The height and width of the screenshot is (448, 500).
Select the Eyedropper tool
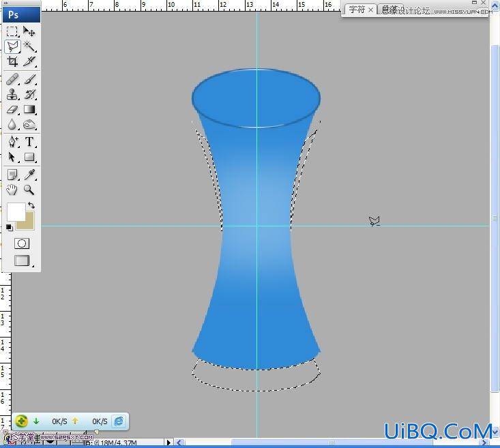[x=29, y=175]
